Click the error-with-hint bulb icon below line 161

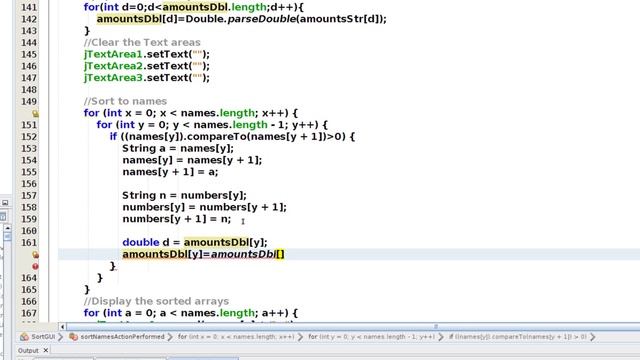pos(36,255)
